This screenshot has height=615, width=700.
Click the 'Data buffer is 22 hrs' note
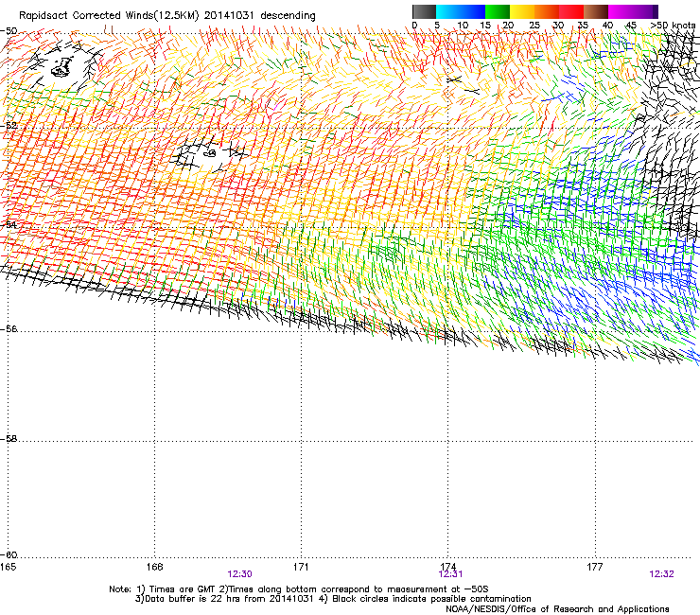coord(224,599)
